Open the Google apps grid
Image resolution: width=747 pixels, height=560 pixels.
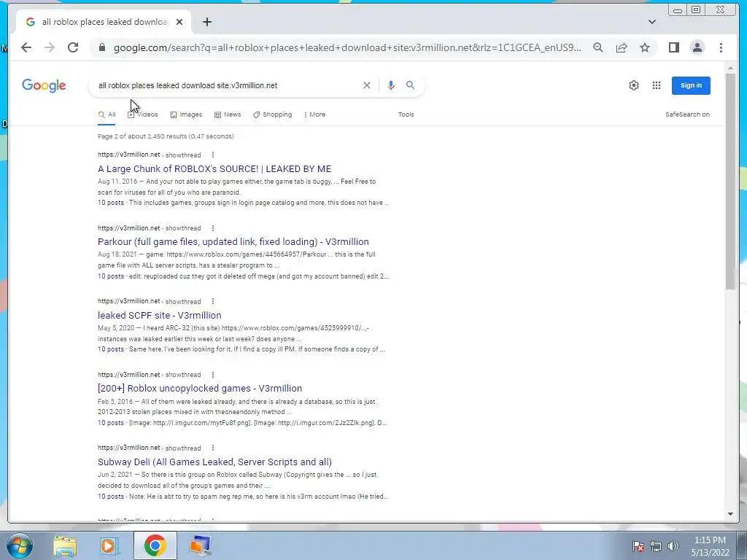point(657,85)
